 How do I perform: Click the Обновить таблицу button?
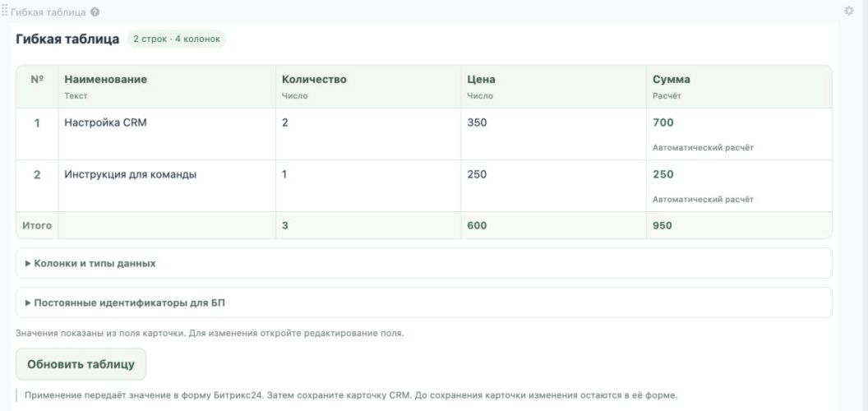tap(81, 364)
